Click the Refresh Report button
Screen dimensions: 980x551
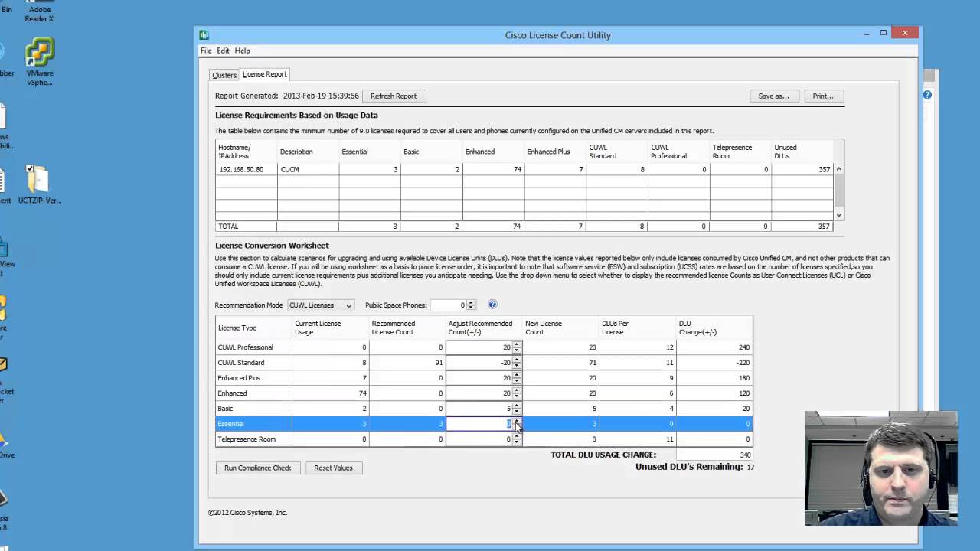pyautogui.click(x=394, y=96)
